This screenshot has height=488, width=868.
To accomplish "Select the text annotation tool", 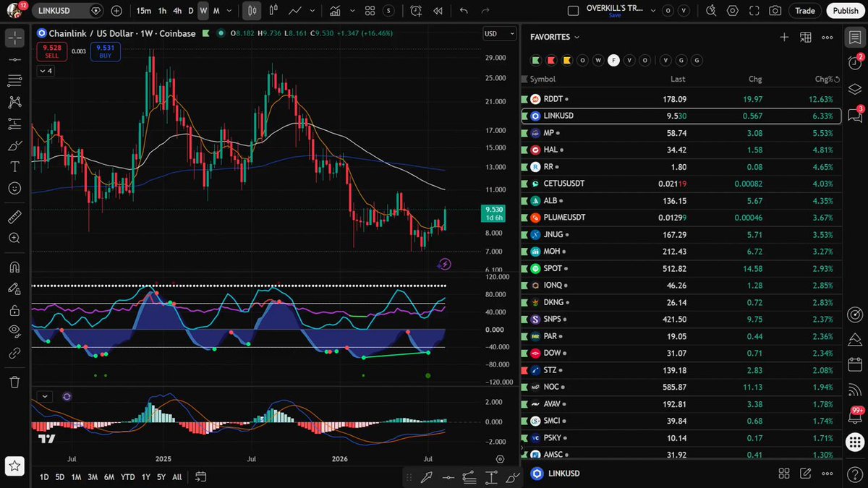I will (14, 166).
